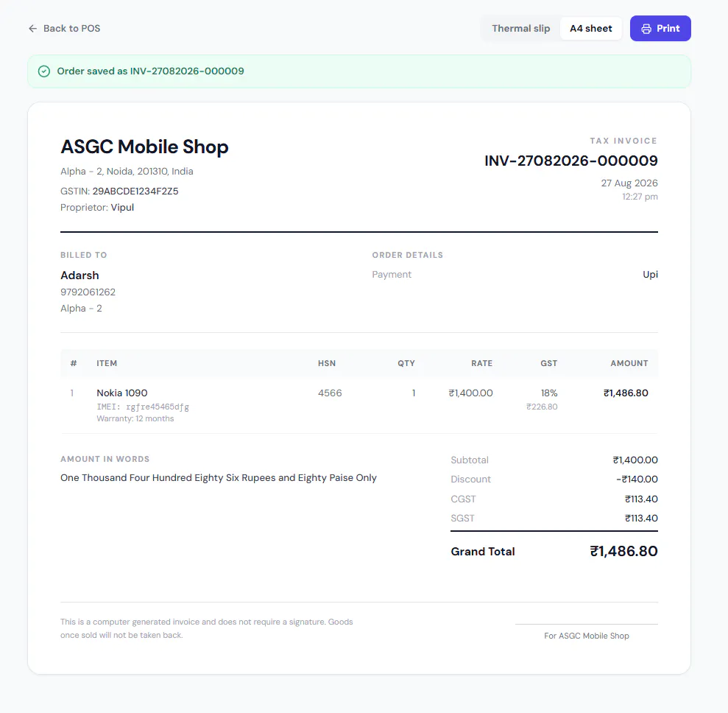Click the Payment label

(x=392, y=275)
